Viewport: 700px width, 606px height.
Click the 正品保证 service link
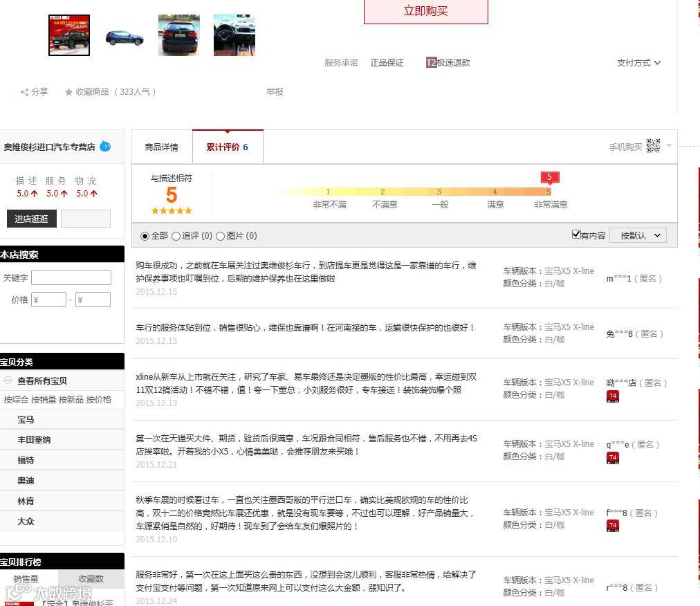(387, 62)
